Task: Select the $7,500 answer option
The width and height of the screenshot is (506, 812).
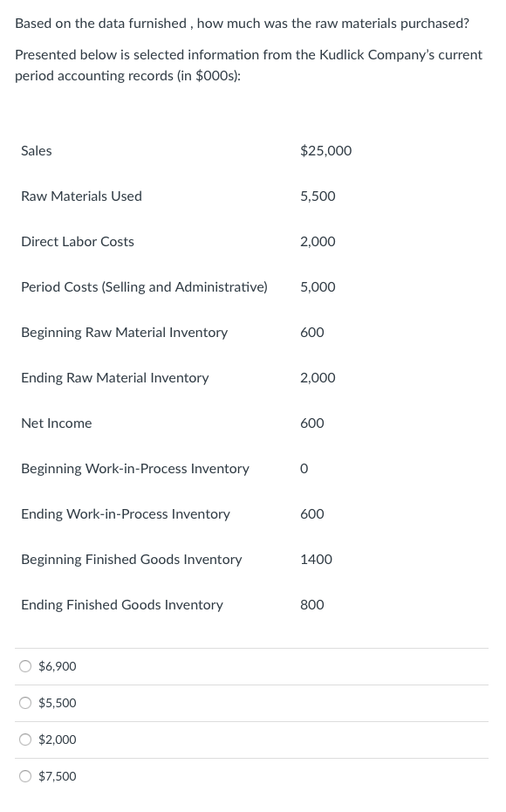Action: point(25,776)
